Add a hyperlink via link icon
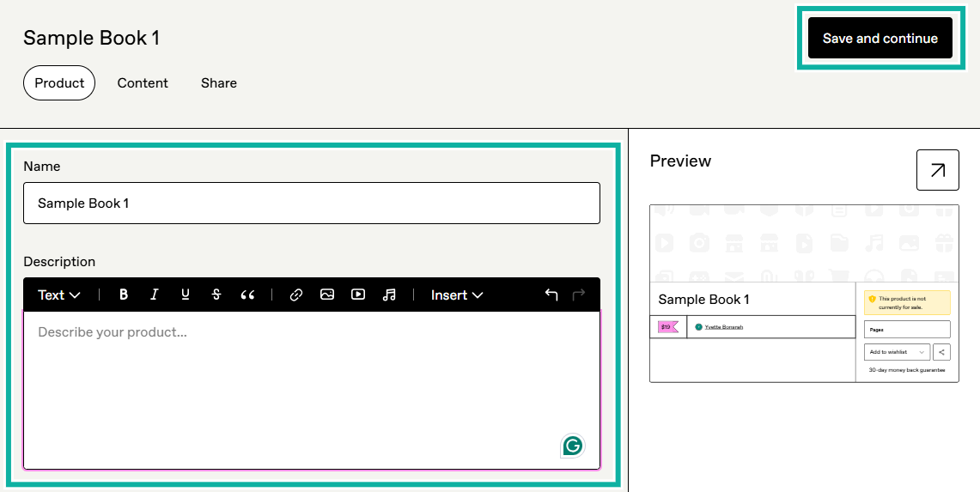The image size is (980, 492). pos(296,295)
